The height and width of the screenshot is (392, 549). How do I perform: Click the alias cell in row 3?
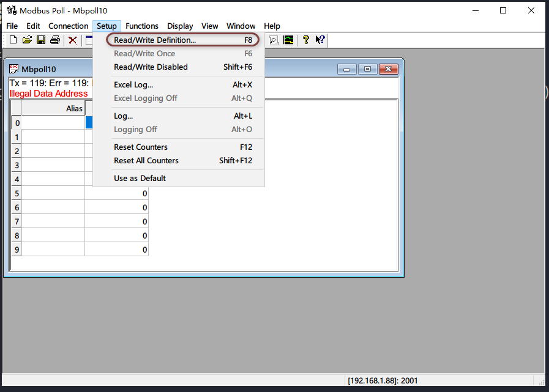pyautogui.click(x=53, y=165)
